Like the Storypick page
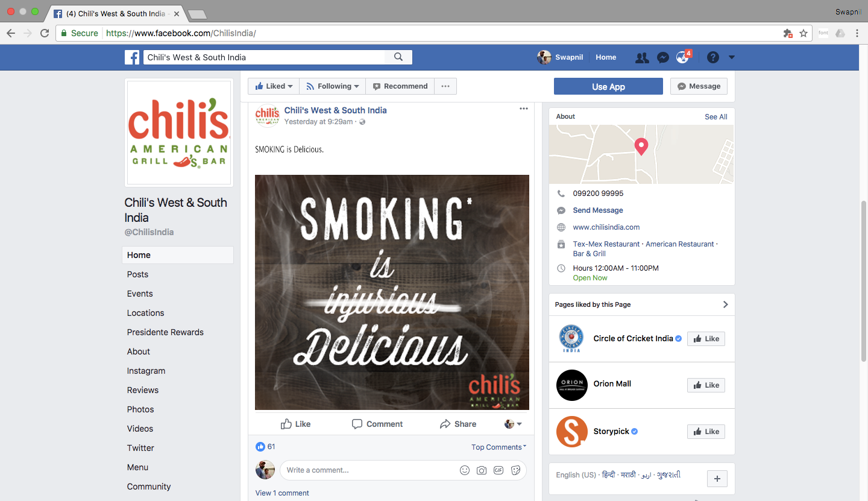The image size is (868, 501). 706,432
